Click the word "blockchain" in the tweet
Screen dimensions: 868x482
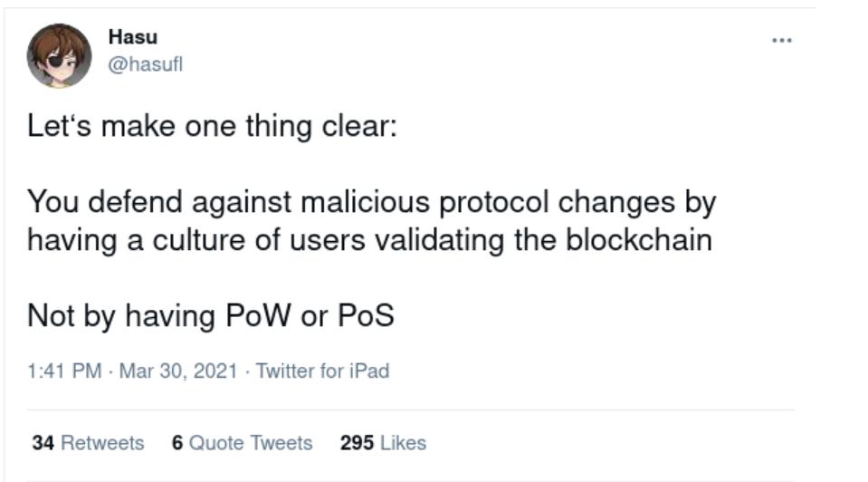(639, 240)
